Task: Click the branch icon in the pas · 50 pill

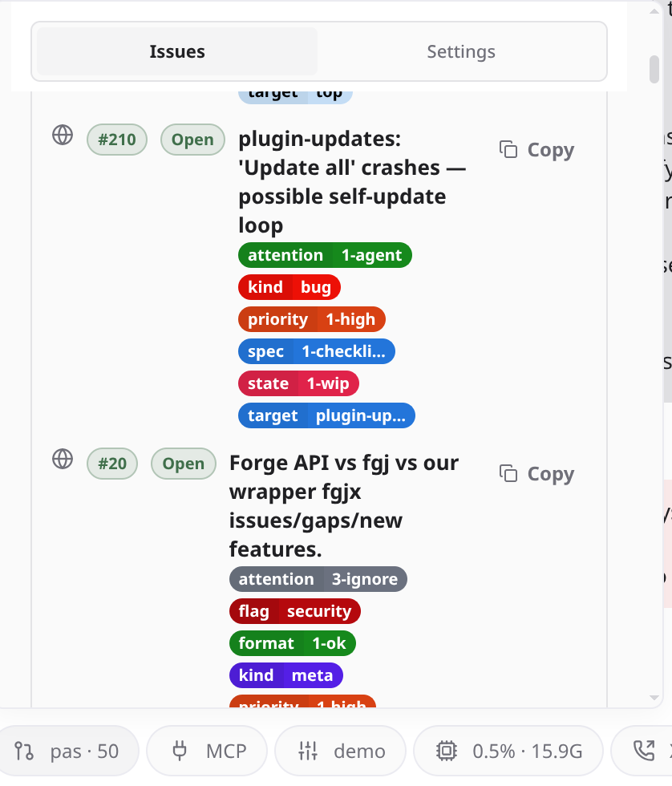Action: pyautogui.click(x=24, y=751)
